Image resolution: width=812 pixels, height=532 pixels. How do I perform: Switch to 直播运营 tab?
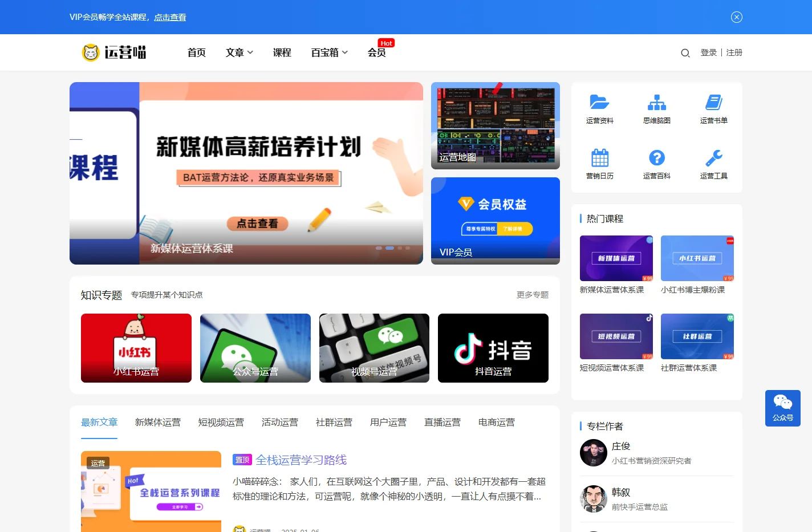(442, 423)
